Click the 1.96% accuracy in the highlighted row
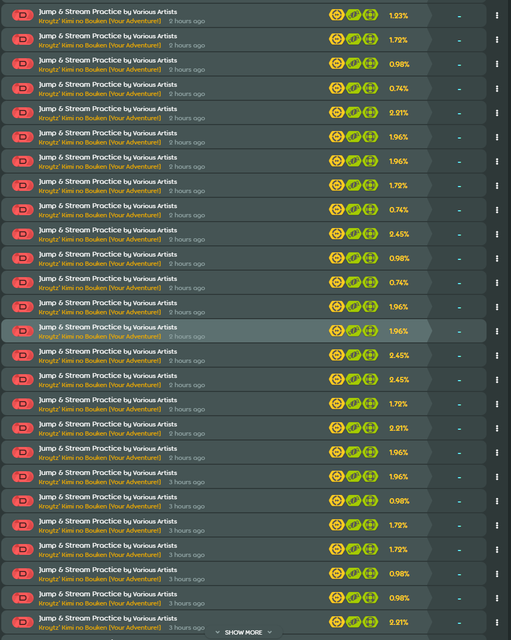 (x=398, y=331)
